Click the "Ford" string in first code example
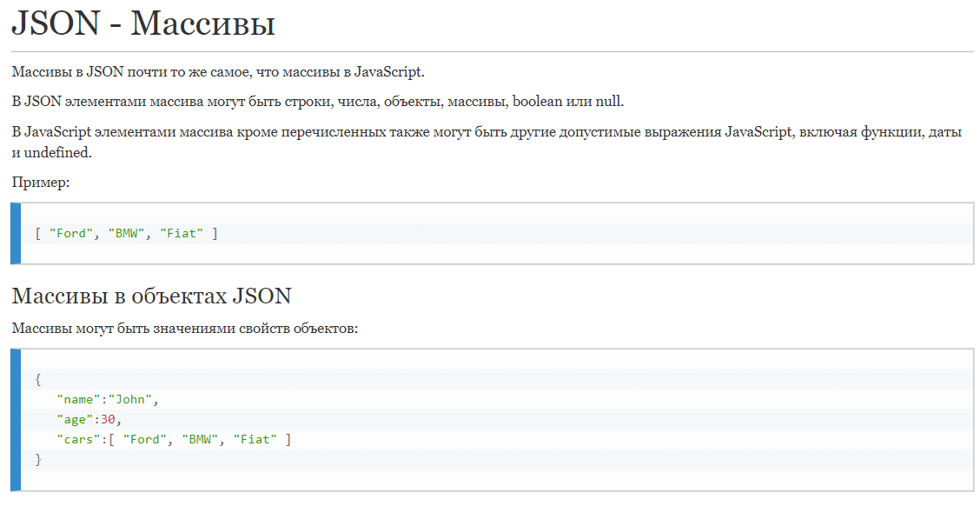 pos(71,233)
